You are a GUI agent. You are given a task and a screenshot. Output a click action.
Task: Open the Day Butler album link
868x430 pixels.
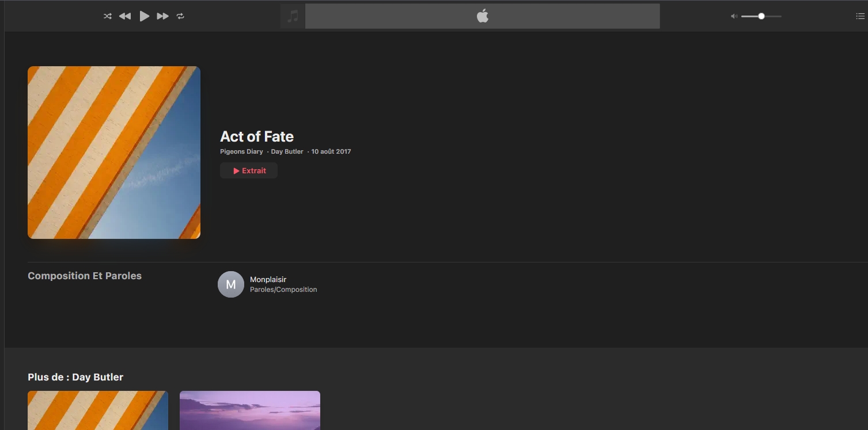[287, 151]
